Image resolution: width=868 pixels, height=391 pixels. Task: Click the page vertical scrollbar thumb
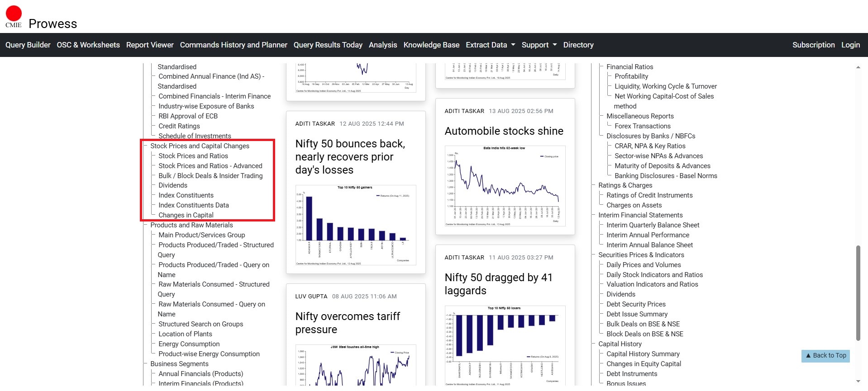pos(858,293)
